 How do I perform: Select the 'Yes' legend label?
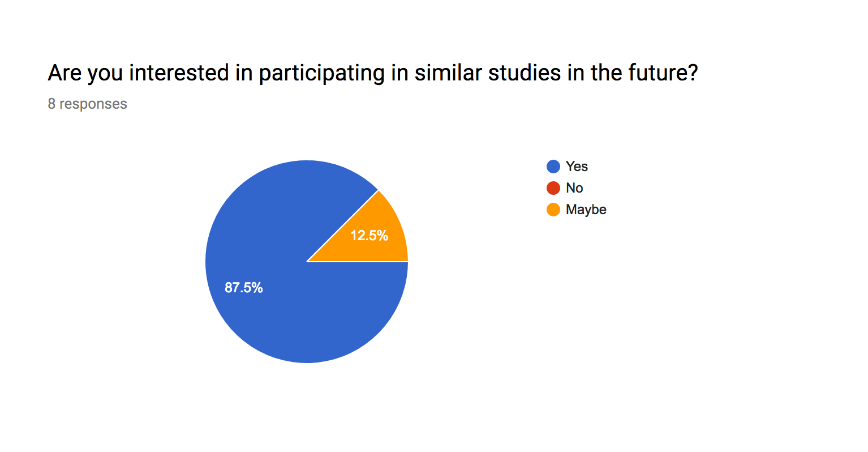point(577,167)
